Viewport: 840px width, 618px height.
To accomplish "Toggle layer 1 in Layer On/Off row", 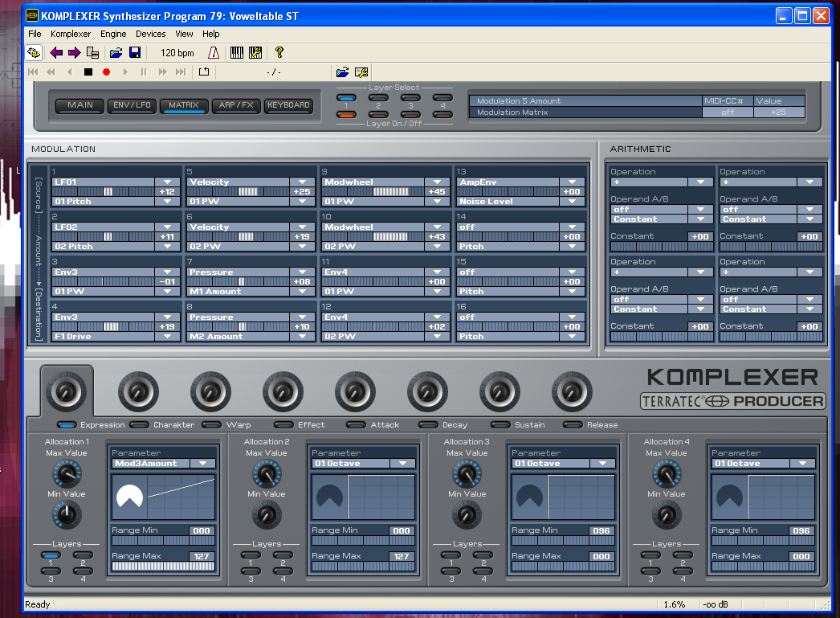I will (x=346, y=115).
